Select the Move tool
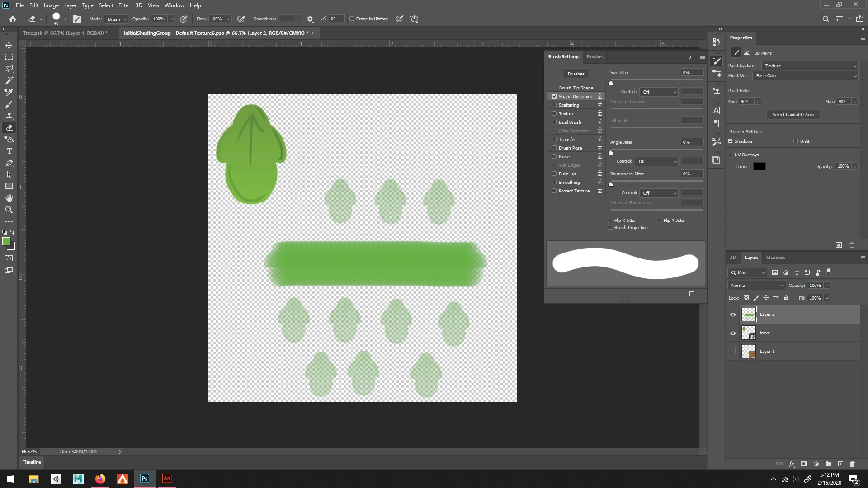 pos(9,45)
